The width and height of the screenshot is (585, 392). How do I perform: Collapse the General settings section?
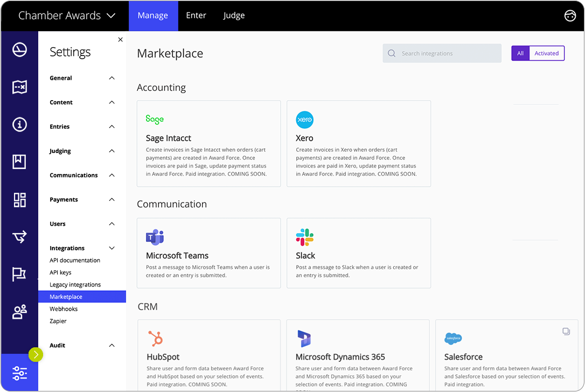point(112,78)
